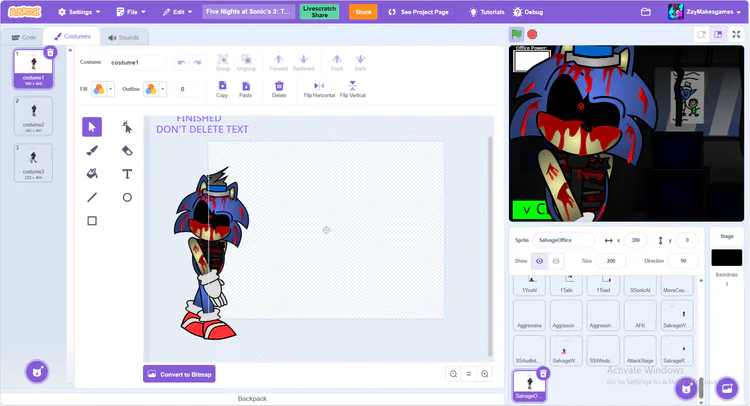Flip the costume horizontally

(x=319, y=89)
